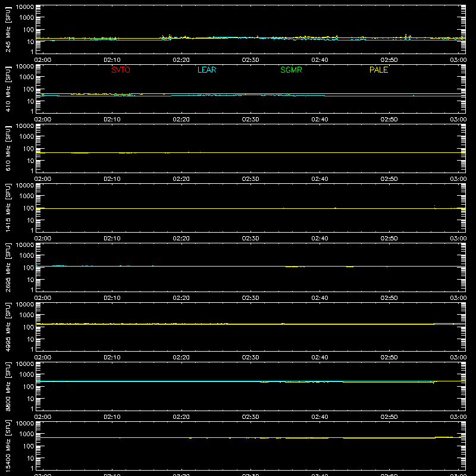Click the 10000 y-axis label of the 245 MHz plot
This screenshot has height=476, width=476.
click(25, 7)
